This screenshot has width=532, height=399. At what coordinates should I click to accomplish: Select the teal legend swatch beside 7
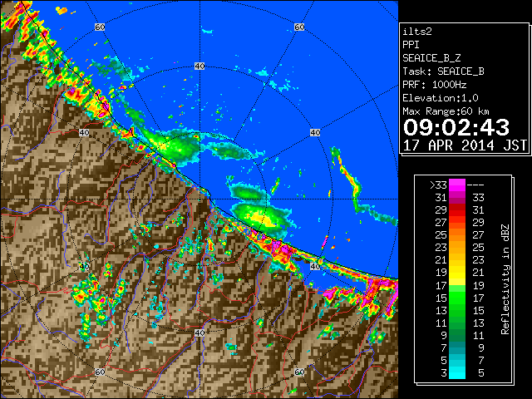[x=457, y=347]
